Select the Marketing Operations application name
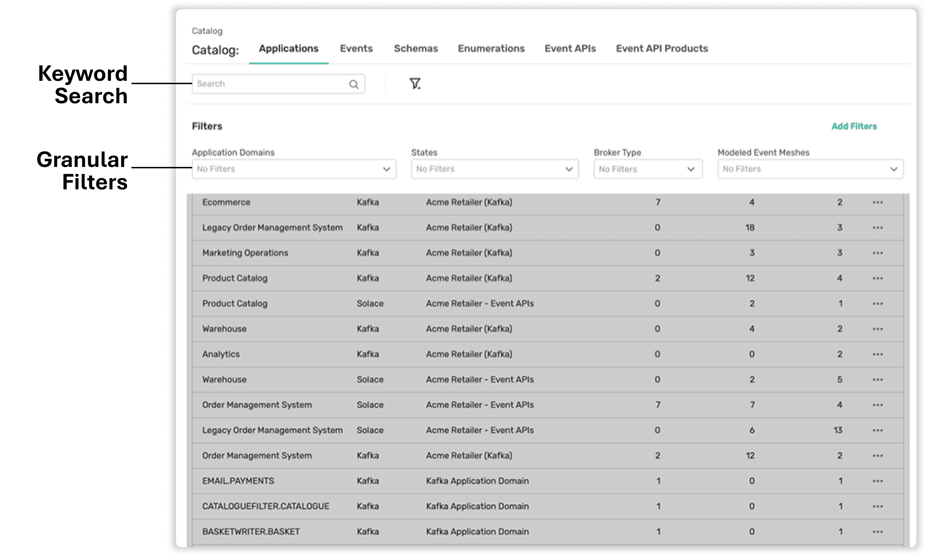The height and width of the screenshot is (560, 932). tap(245, 253)
